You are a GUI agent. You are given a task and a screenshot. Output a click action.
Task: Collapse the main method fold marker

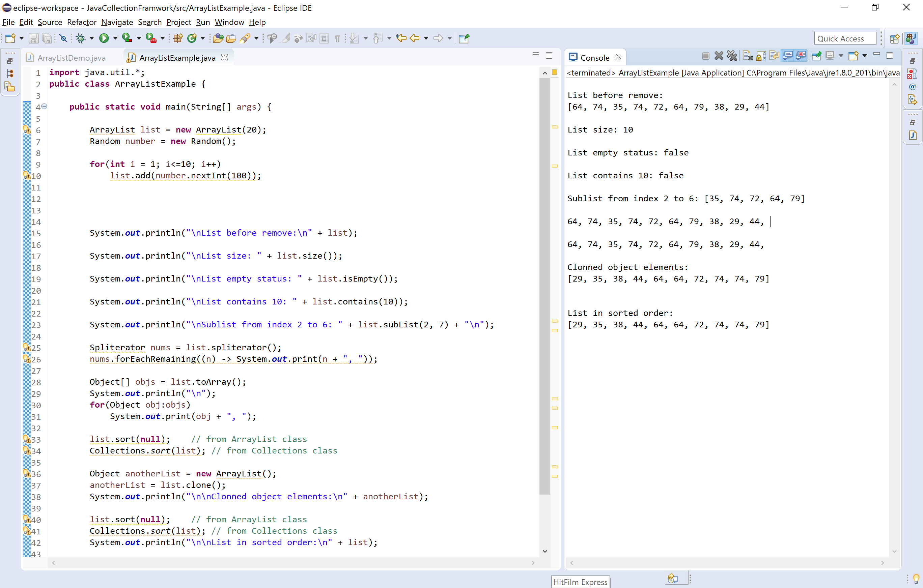pyautogui.click(x=45, y=107)
